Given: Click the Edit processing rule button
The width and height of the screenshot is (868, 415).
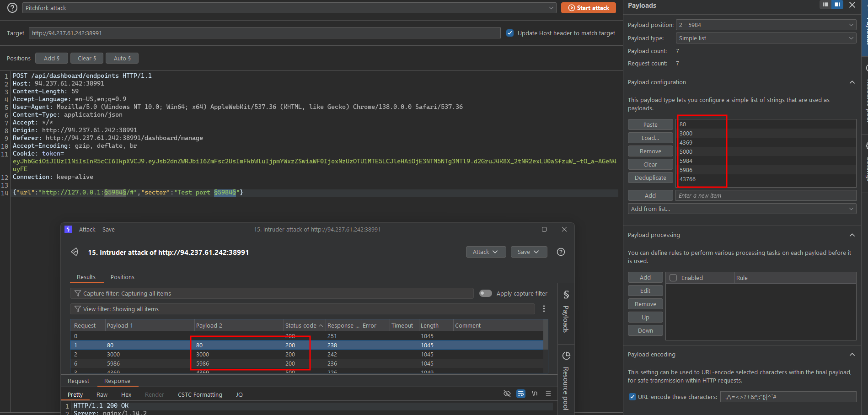Looking at the screenshot, I should pos(645,291).
